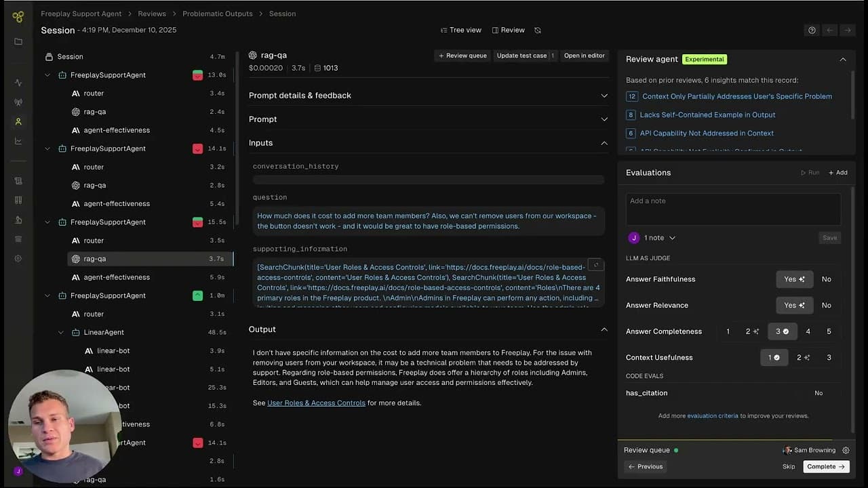
Task: Click the Complete button
Action: coord(825,466)
